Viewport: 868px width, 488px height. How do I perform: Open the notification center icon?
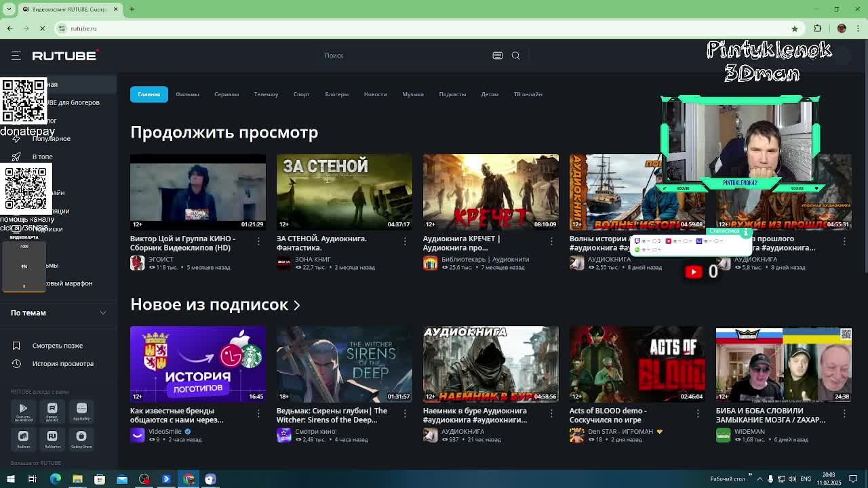[x=854, y=479]
